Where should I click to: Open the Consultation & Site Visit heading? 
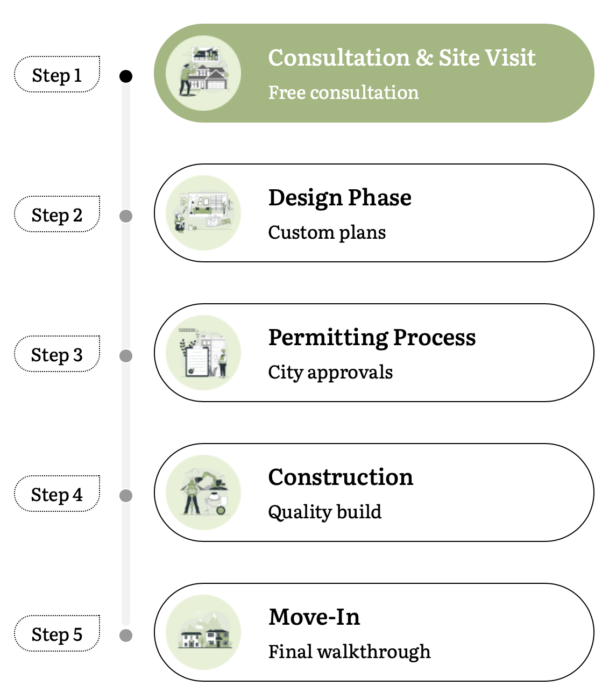pyautogui.click(x=402, y=58)
